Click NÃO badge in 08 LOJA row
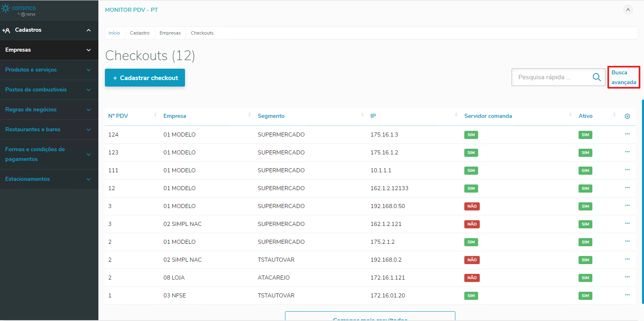 pyautogui.click(x=472, y=278)
